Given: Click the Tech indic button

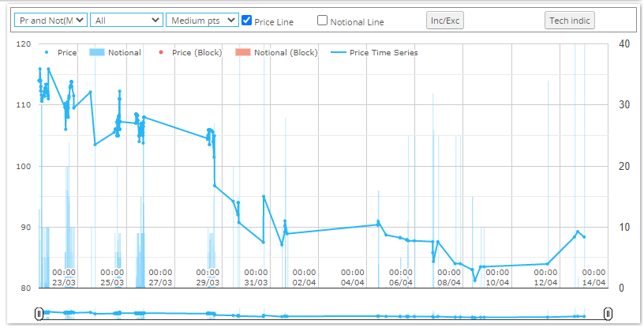Looking at the screenshot, I should click(x=570, y=21).
